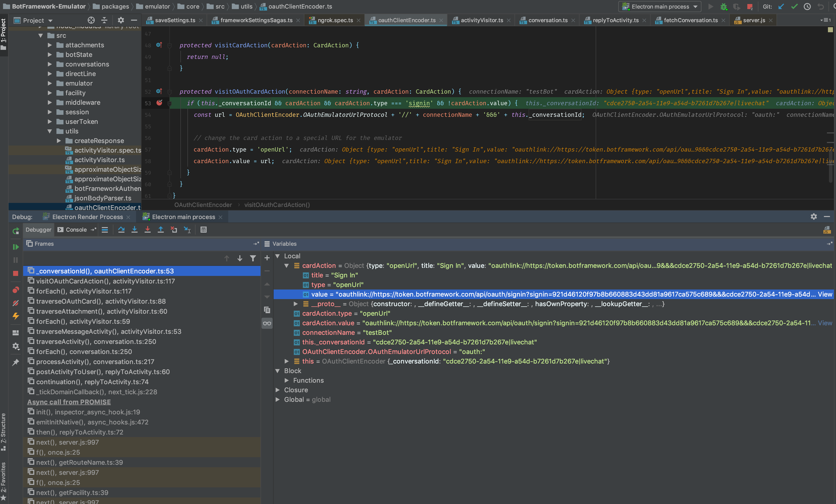
Task: Open Git history clock icon
Action: coord(807,7)
